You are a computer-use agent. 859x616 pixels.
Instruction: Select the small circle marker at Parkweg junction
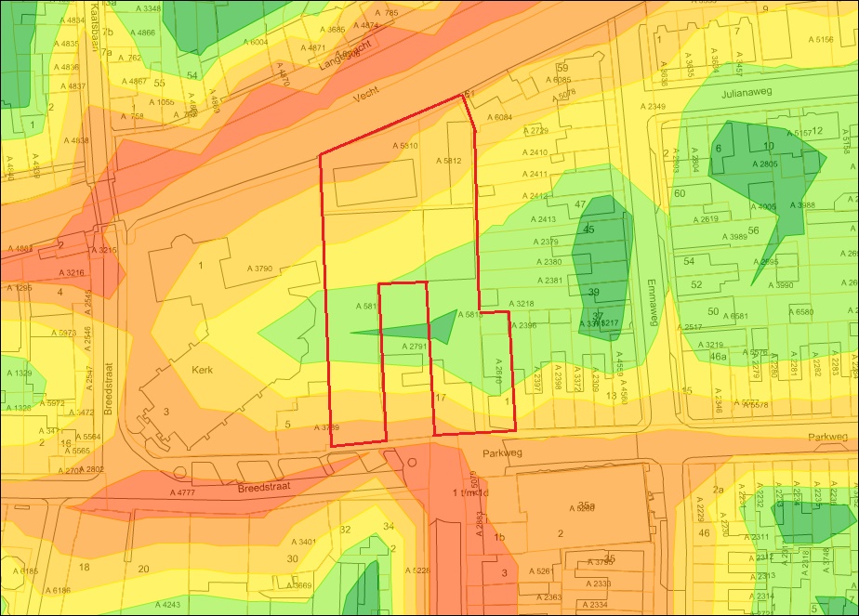(x=412, y=462)
